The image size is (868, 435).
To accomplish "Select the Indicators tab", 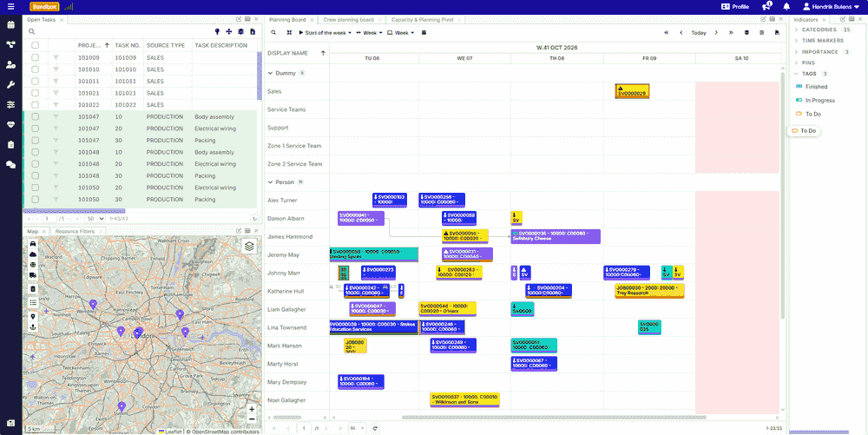I will coord(806,20).
